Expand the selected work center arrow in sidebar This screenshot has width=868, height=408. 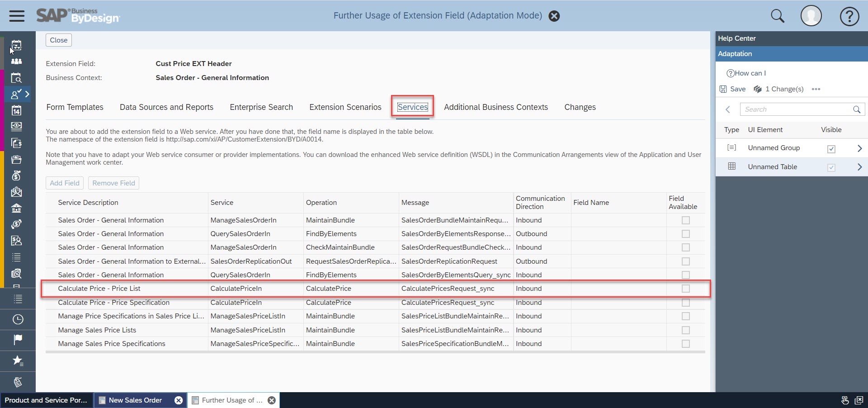pyautogui.click(x=27, y=94)
